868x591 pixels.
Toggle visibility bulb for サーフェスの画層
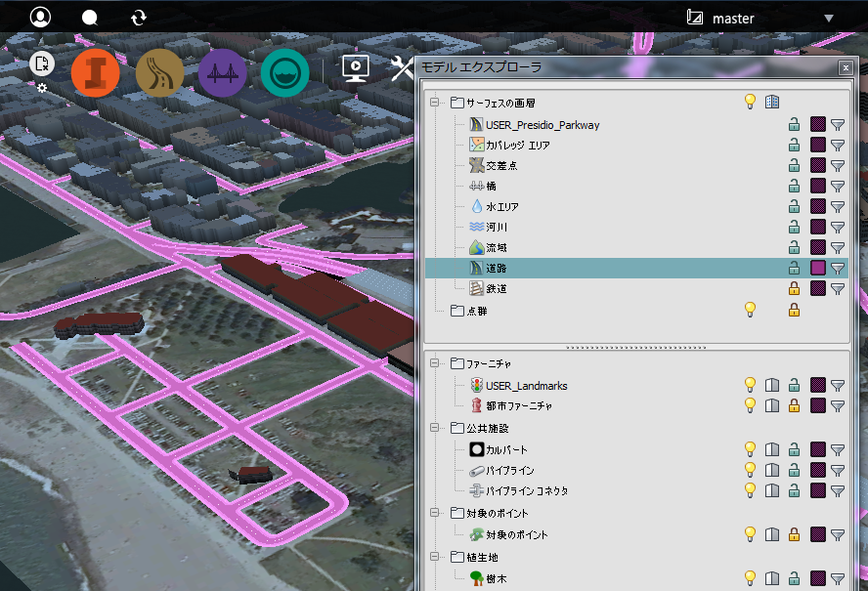[x=750, y=102]
